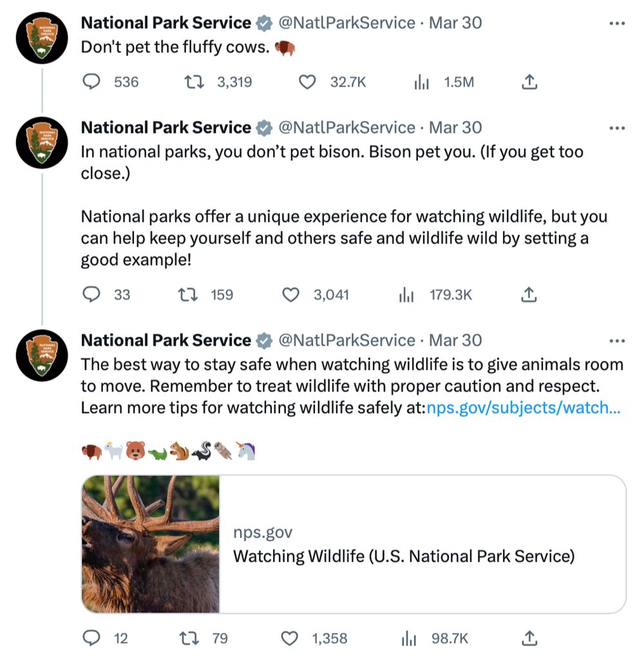Reply to the "Don't pet the fluffy cows" tweet

point(93,82)
